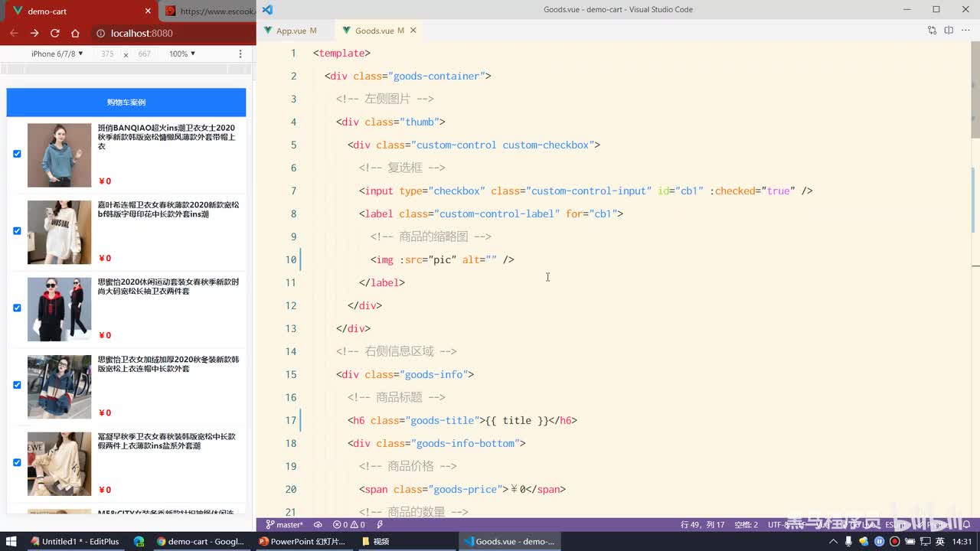Click the lightning bolt status bar icon
Screen dimensions: 980x551
coord(380,525)
